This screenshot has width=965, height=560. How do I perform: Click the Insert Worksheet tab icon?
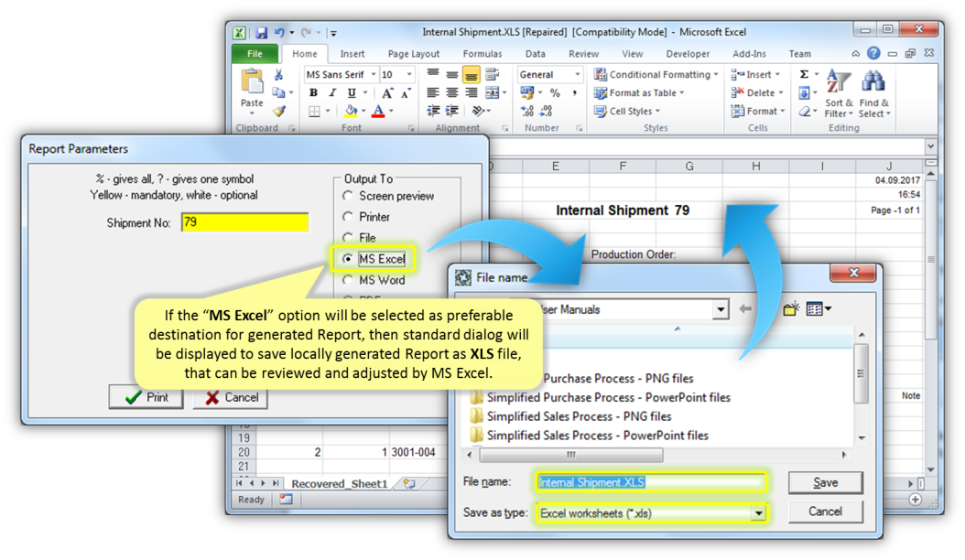(409, 484)
